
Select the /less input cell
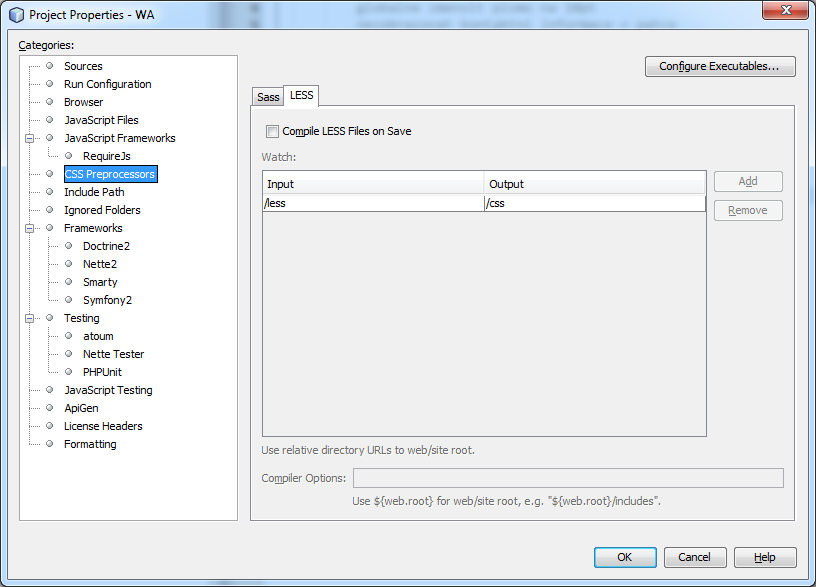[373, 203]
